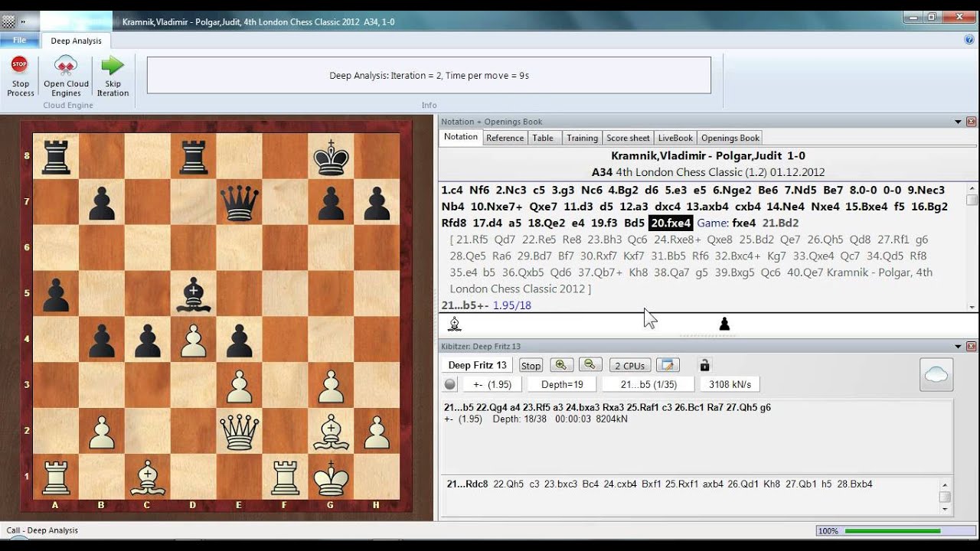
Task: Click the black king on g8
Action: (x=331, y=157)
